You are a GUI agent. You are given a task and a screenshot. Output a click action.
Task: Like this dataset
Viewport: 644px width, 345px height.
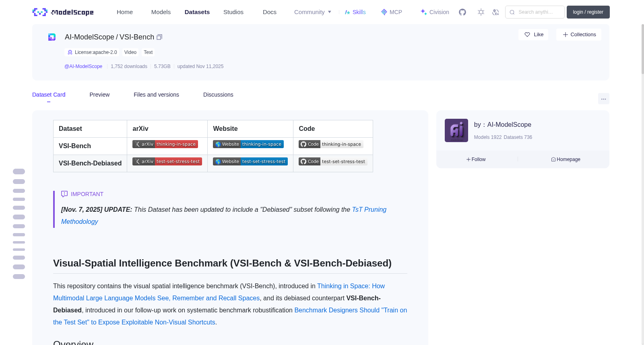tap(533, 35)
